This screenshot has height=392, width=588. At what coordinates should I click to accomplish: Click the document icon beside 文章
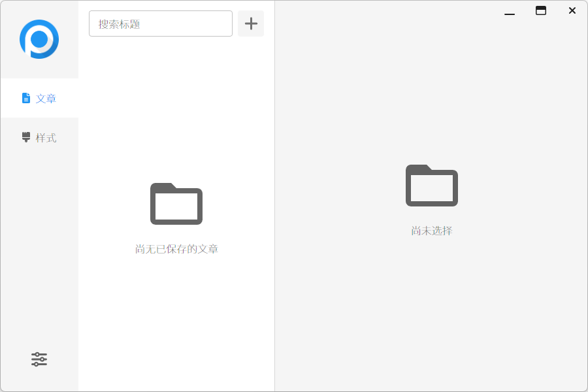[x=25, y=98]
